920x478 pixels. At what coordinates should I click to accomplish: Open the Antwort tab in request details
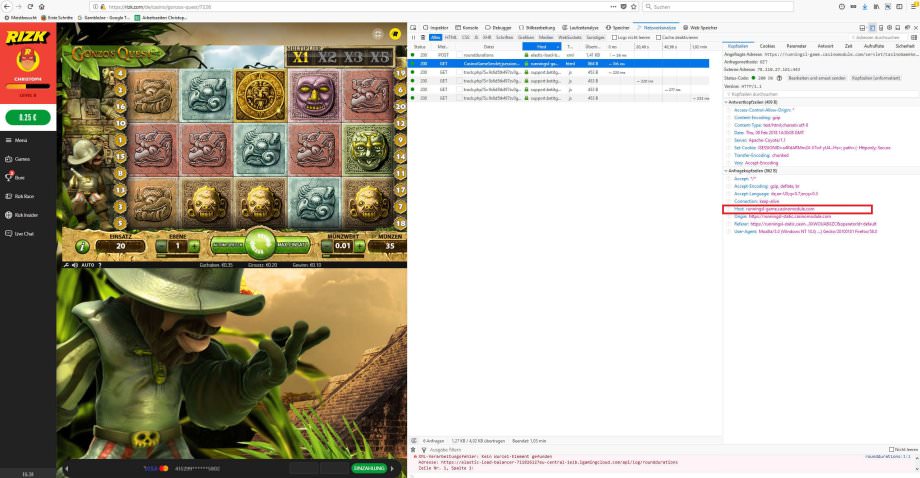tap(825, 46)
